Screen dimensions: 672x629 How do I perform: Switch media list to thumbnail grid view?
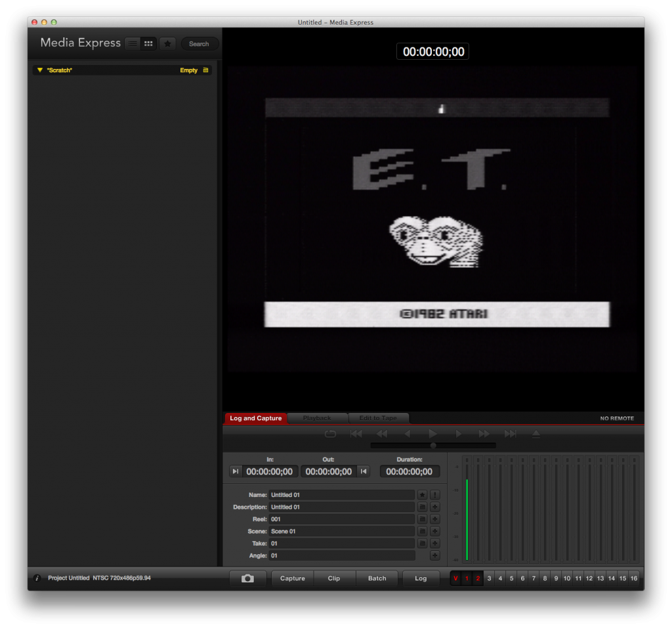pyautogui.click(x=148, y=44)
